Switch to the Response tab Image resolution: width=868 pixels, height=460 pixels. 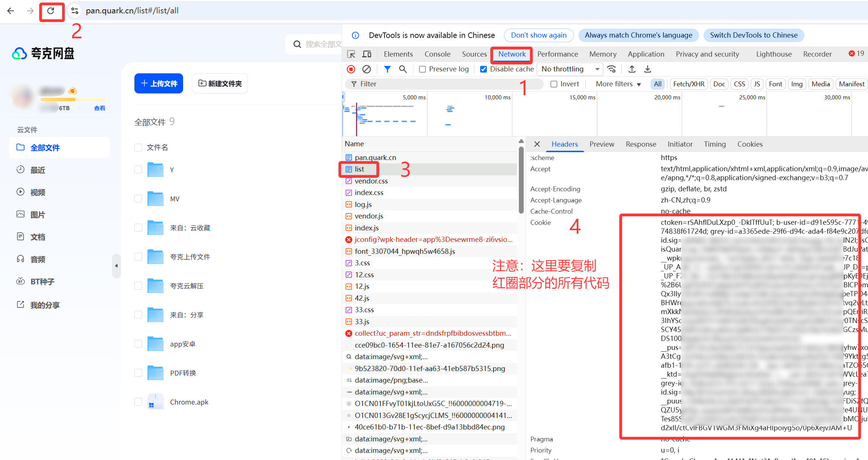point(641,144)
